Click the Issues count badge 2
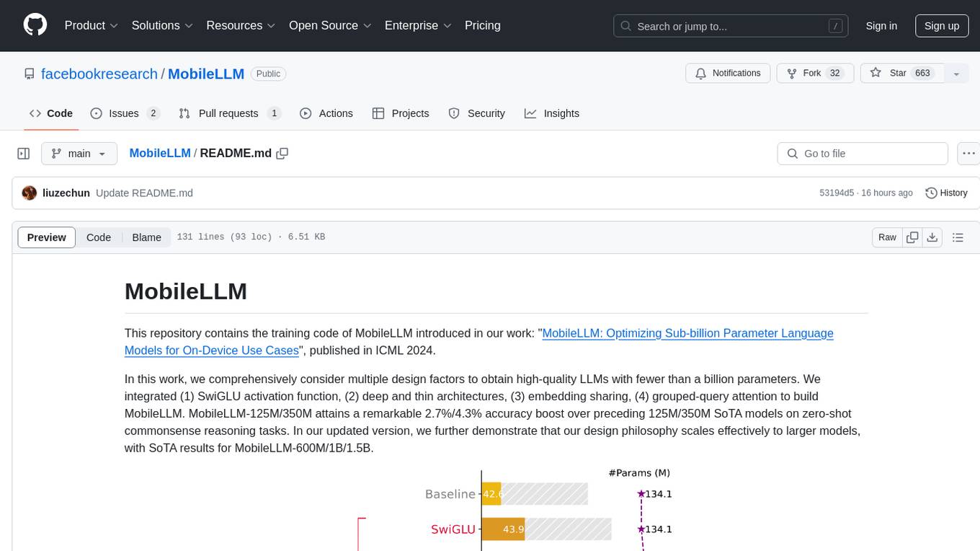The width and height of the screenshot is (980, 551). pyautogui.click(x=153, y=113)
